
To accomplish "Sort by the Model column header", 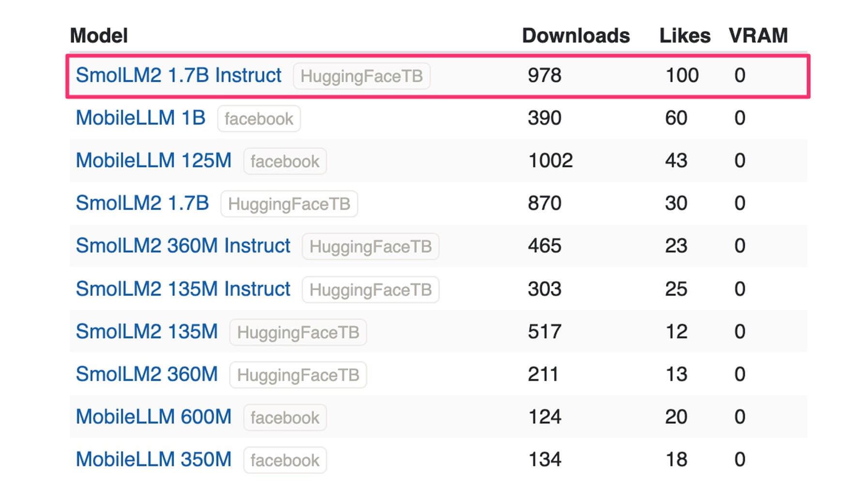I will click(99, 36).
